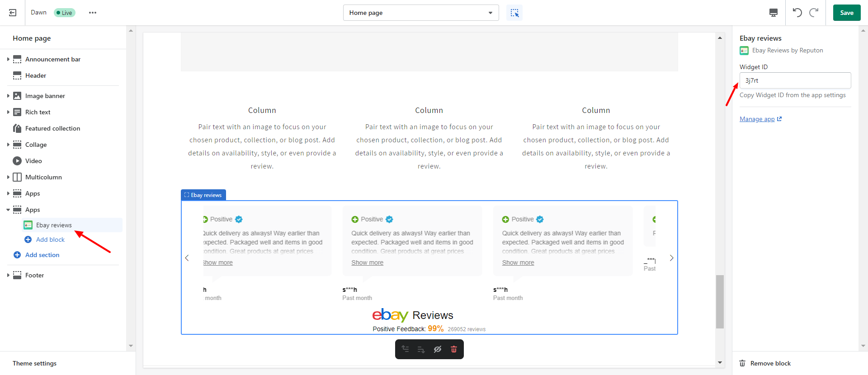Click the undo arrow icon
This screenshot has width=868, height=375.
coord(797,13)
